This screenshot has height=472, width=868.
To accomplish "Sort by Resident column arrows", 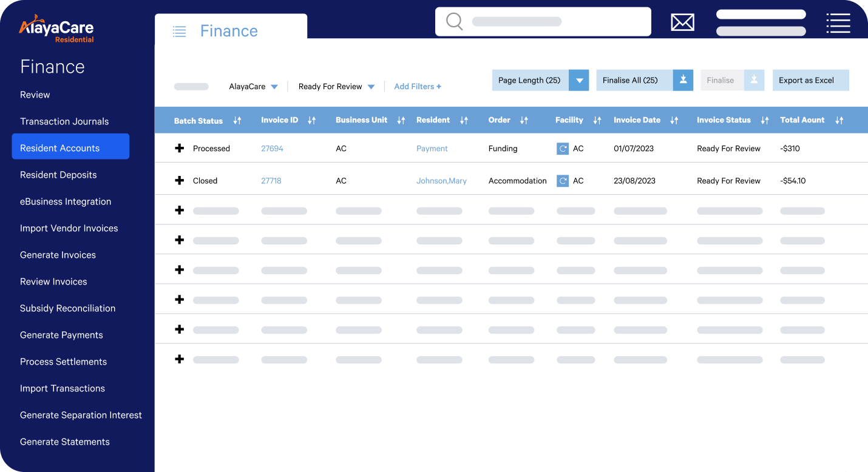I will [x=464, y=121].
